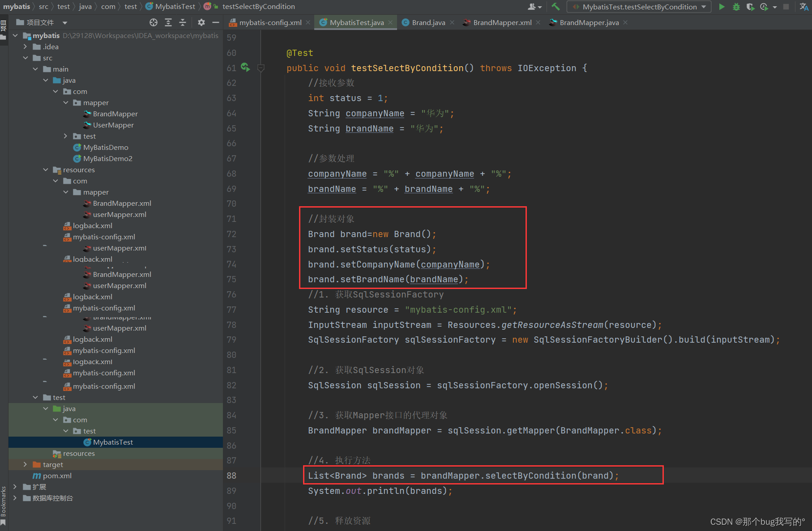This screenshot has width=812, height=531.
Task: Hide the project tool window
Action: (216, 22)
